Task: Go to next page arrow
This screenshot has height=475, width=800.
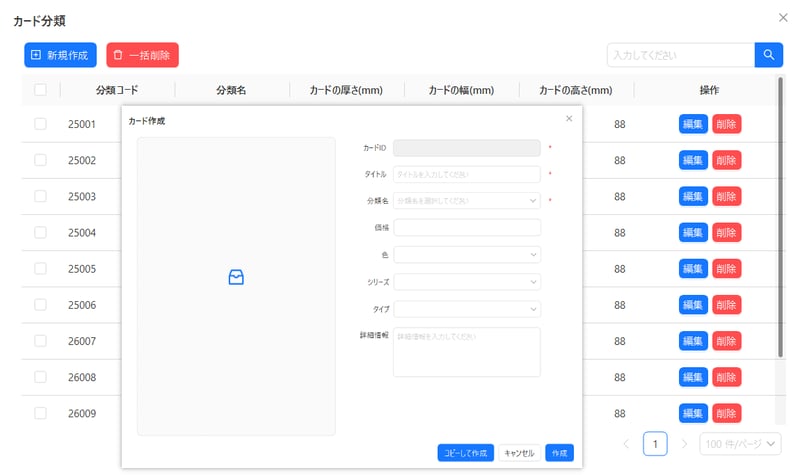Action: [684, 443]
